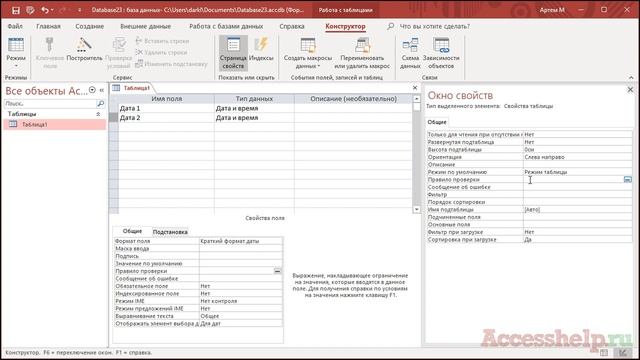Click the row selector for Дата 2
This screenshot has width=640, height=360.
(114, 118)
